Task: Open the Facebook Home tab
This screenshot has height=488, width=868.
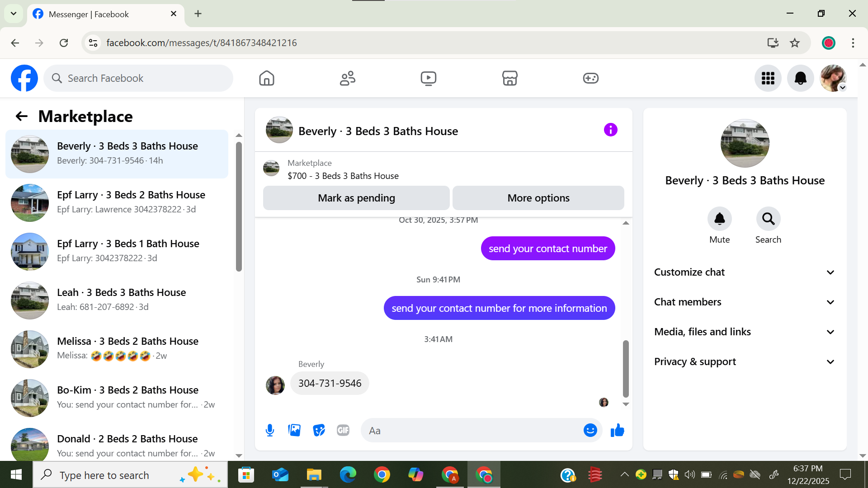Action: pyautogui.click(x=267, y=78)
